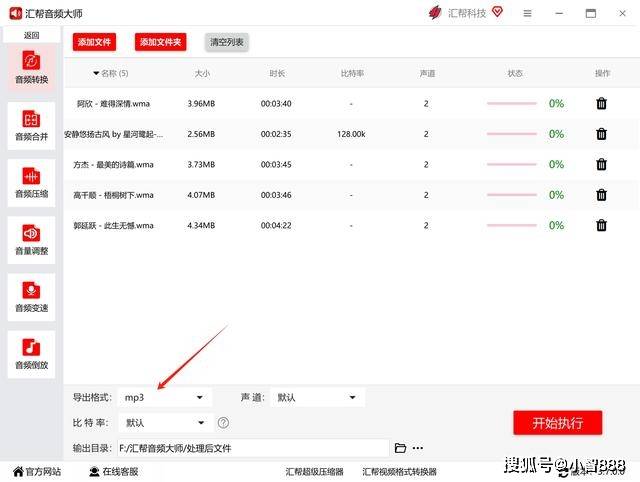
Task: Click the 输出目录 path input field
Action: click(253, 448)
